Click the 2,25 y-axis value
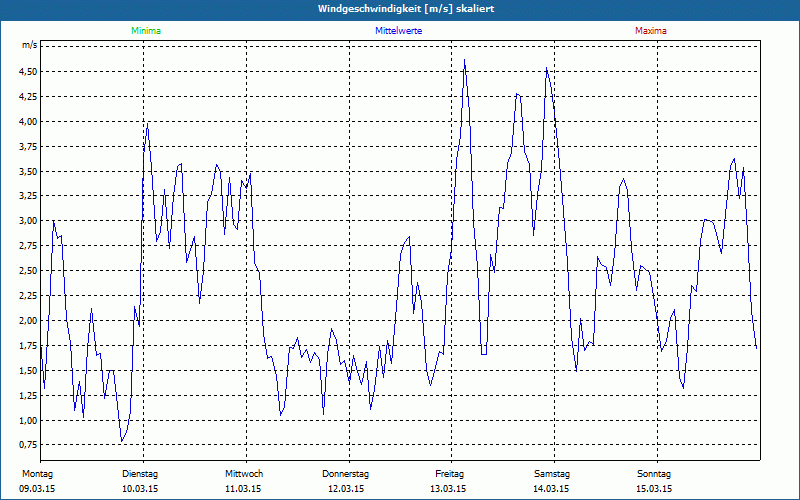The width and height of the screenshot is (800, 500). click(29, 295)
